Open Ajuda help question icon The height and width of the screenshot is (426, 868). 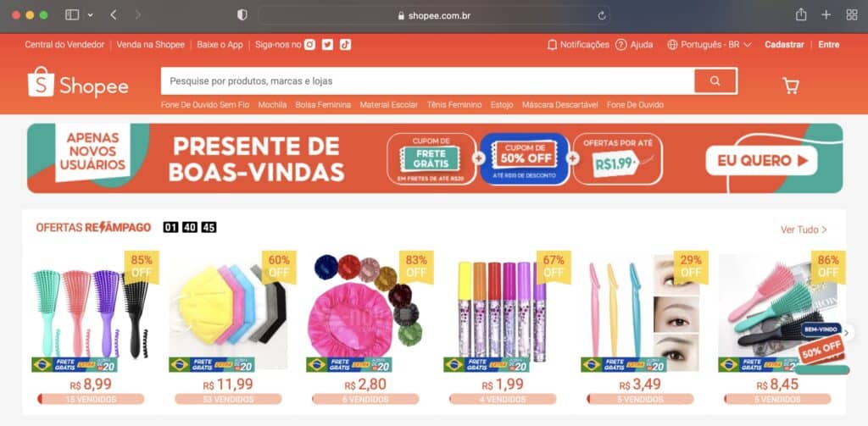tap(621, 45)
